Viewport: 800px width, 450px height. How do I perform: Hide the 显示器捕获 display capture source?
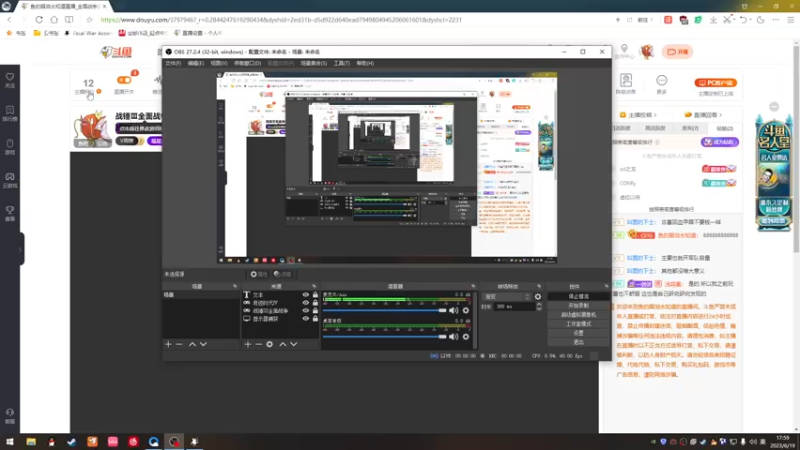(x=306, y=319)
